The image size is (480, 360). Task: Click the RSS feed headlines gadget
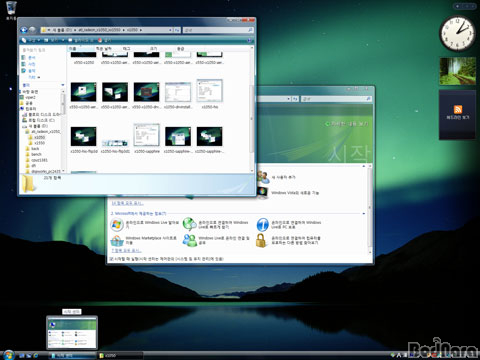457,114
